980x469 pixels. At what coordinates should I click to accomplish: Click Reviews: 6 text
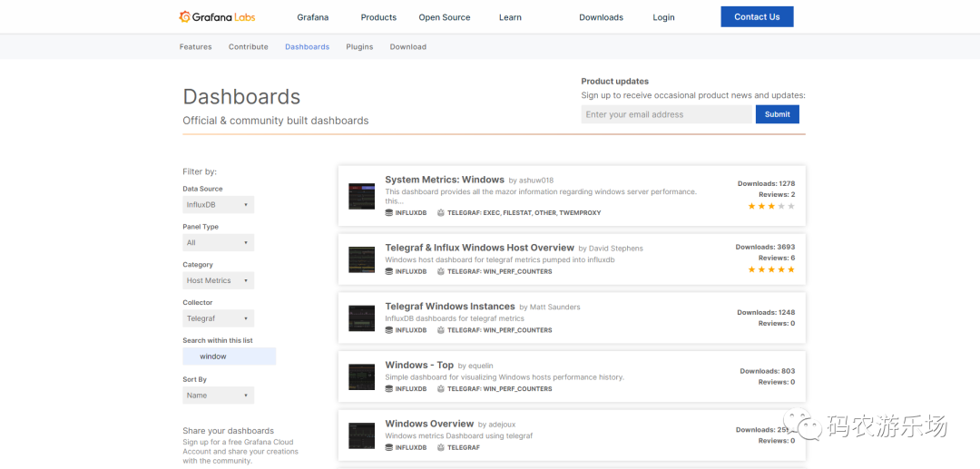(777, 258)
